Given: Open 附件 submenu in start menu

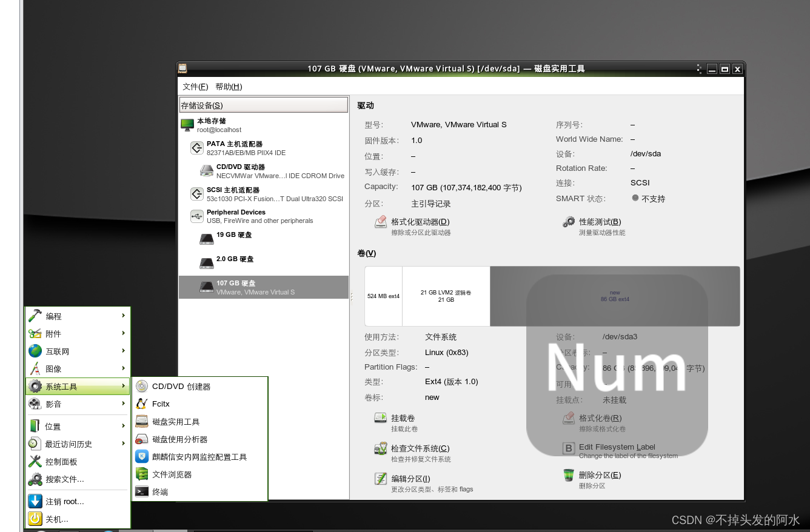Looking at the screenshot, I should [x=77, y=334].
